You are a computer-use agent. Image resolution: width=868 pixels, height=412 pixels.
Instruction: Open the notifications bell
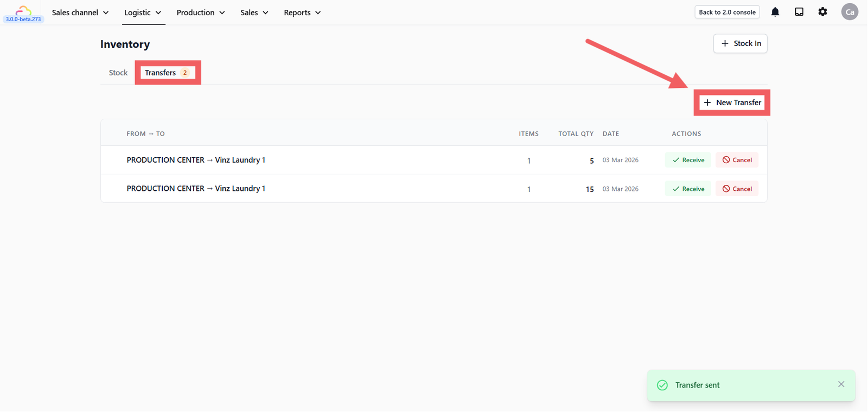[x=775, y=12]
